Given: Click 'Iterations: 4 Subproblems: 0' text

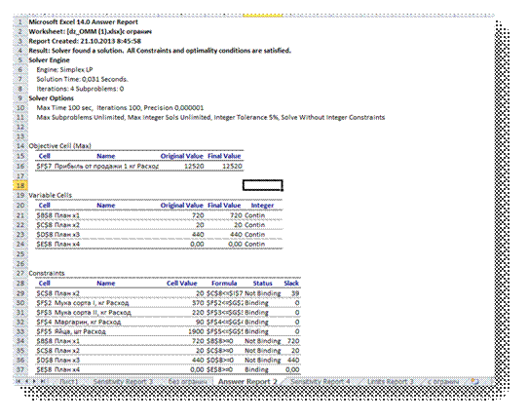Looking at the screenshot, I should [80, 89].
